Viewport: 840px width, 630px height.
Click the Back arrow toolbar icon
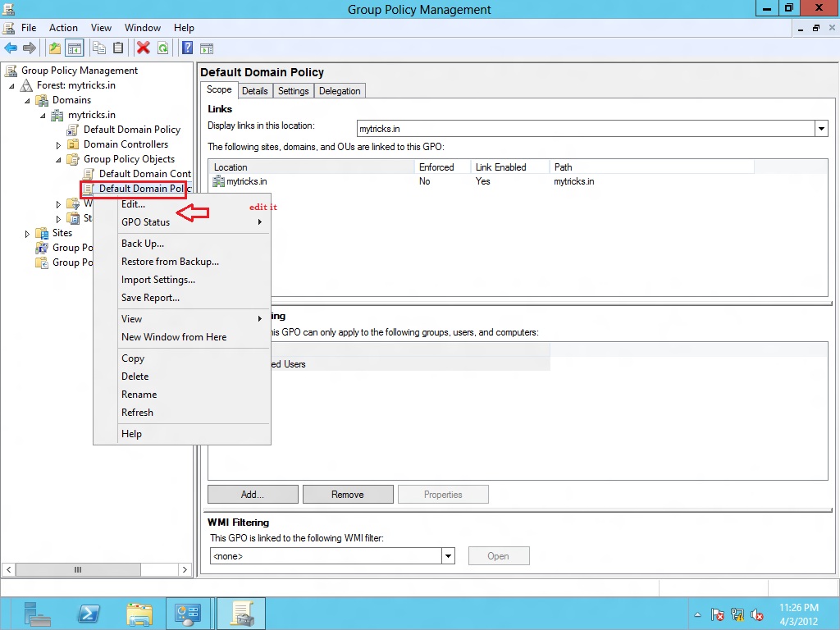(x=11, y=48)
